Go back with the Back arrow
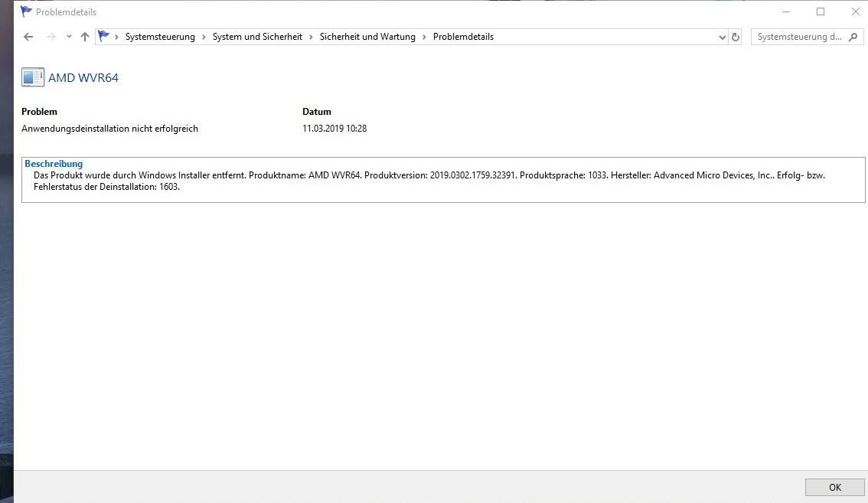868x503 pixels. pos(28,37)
